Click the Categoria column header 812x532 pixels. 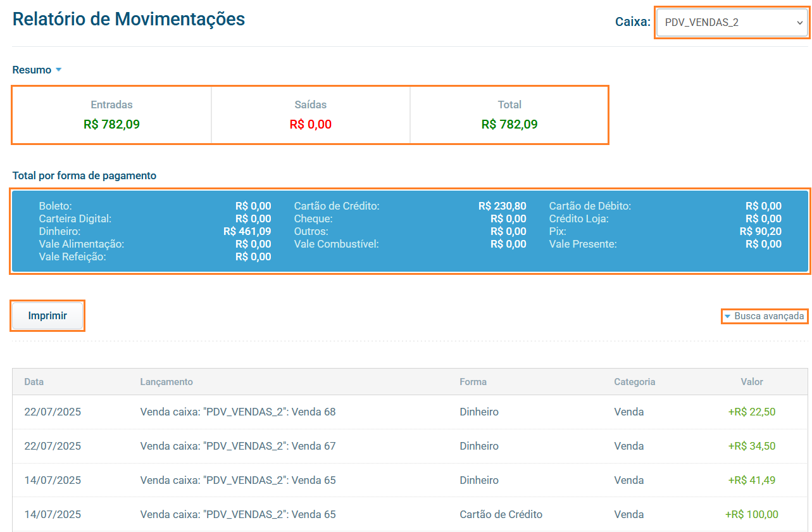634,382
